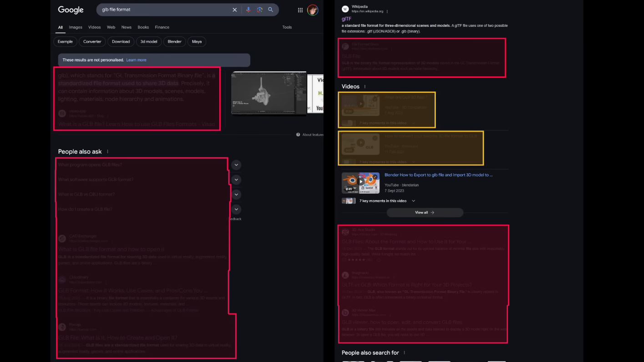The width and height of the screenshot is (644, 362).
Task: Click the Google logo
Action: 71,10
